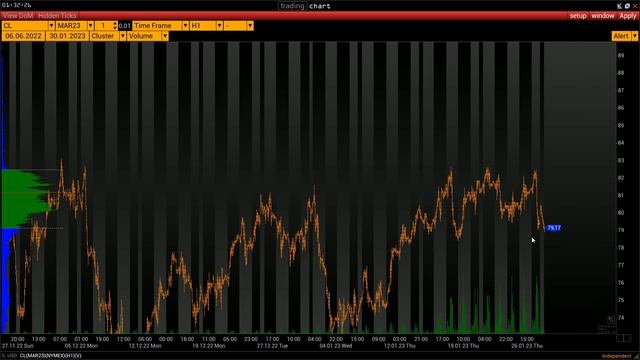Open the View DoM menu
The height and width of the screenshot is (360, 640).
coord(18,16)
